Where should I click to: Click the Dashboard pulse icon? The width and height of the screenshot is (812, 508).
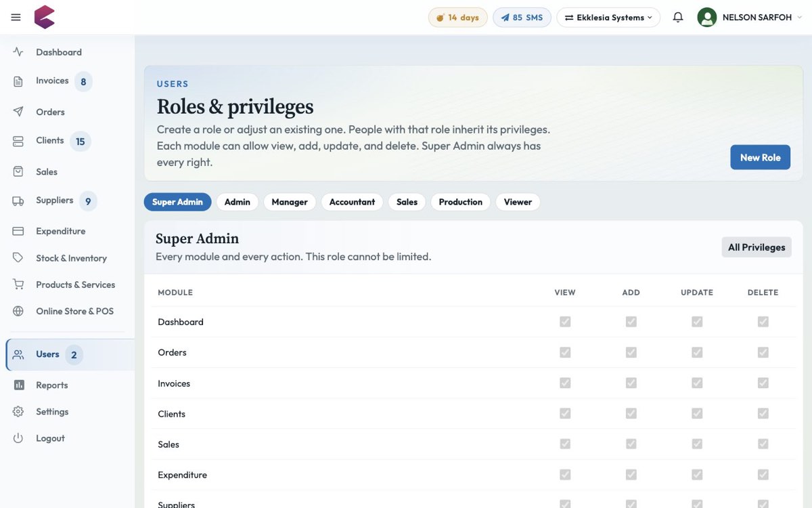[18, 52]
